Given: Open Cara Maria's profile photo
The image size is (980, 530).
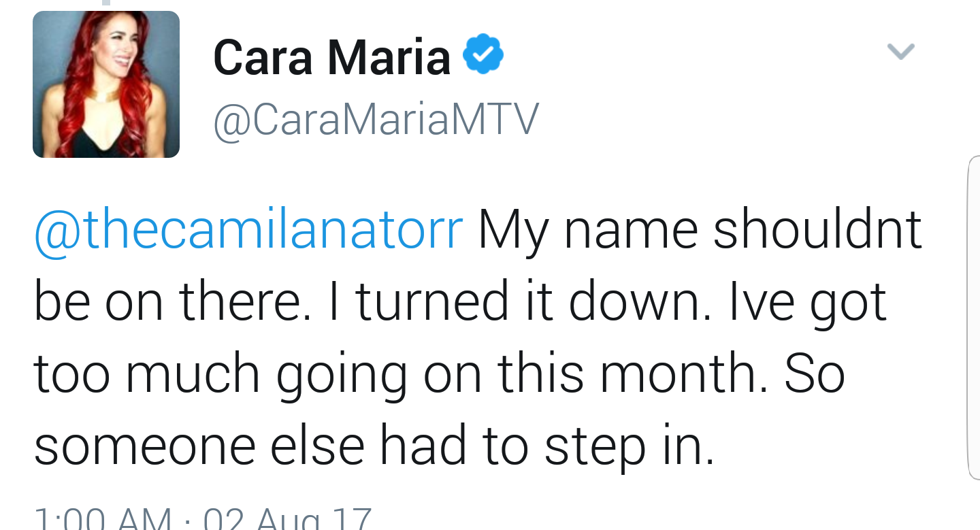Looking at the screenshot, I should (106, 84).
